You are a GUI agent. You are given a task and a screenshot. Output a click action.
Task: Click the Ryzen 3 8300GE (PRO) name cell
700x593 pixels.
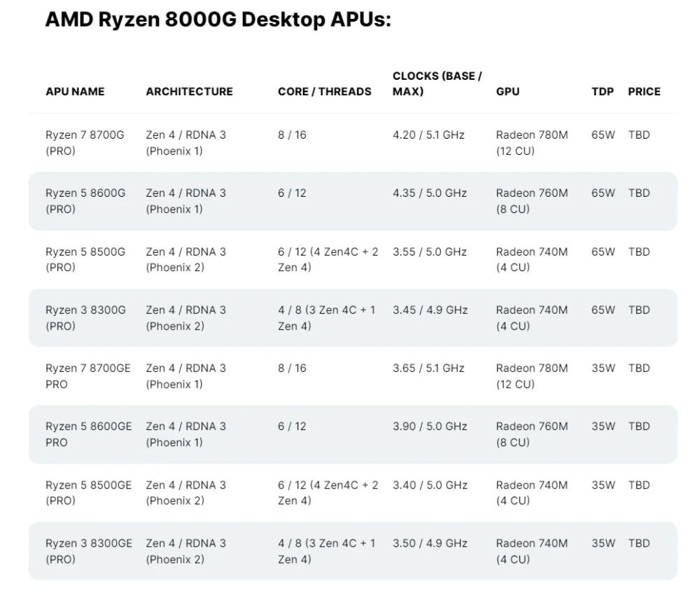pyautogui.click(x=88, y=551)
